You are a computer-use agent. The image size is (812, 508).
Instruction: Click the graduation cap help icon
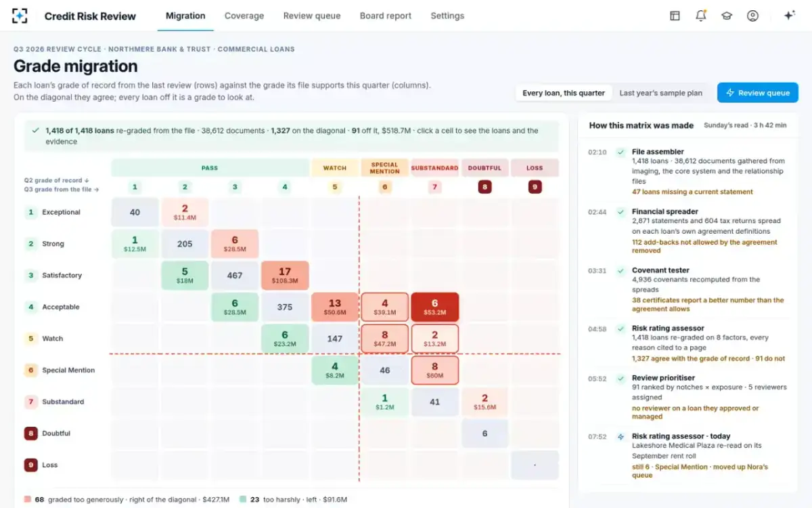(727, 16)
